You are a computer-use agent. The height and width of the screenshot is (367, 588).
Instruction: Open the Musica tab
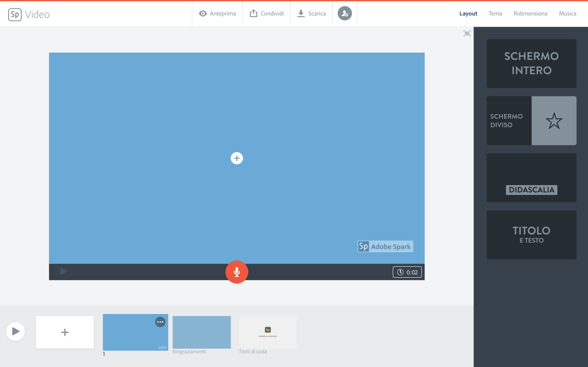click(567, 14)
